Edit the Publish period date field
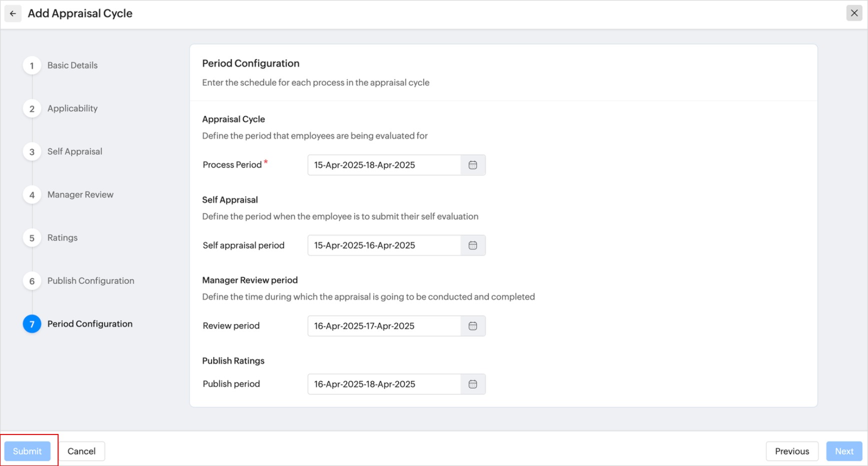 pyautogui.click(x=384, y=384)
